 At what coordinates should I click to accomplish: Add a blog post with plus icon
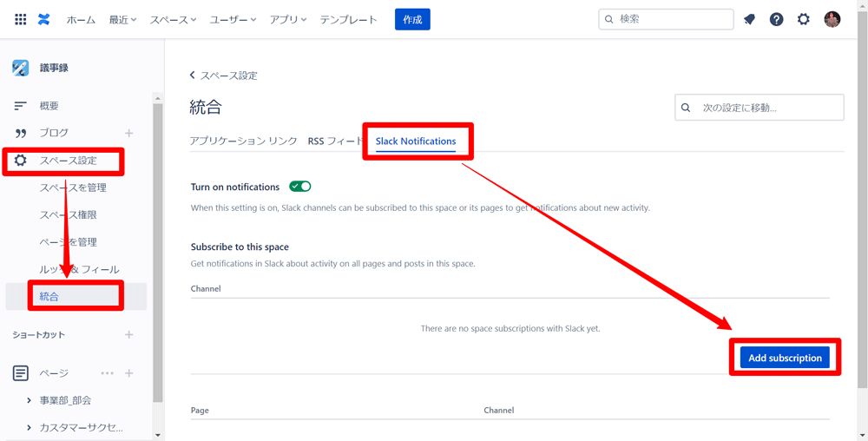point(129,133)
